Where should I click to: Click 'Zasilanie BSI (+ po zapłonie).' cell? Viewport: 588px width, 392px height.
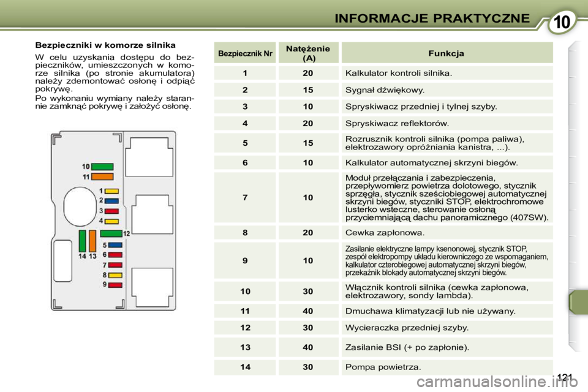tap(447, 347)
